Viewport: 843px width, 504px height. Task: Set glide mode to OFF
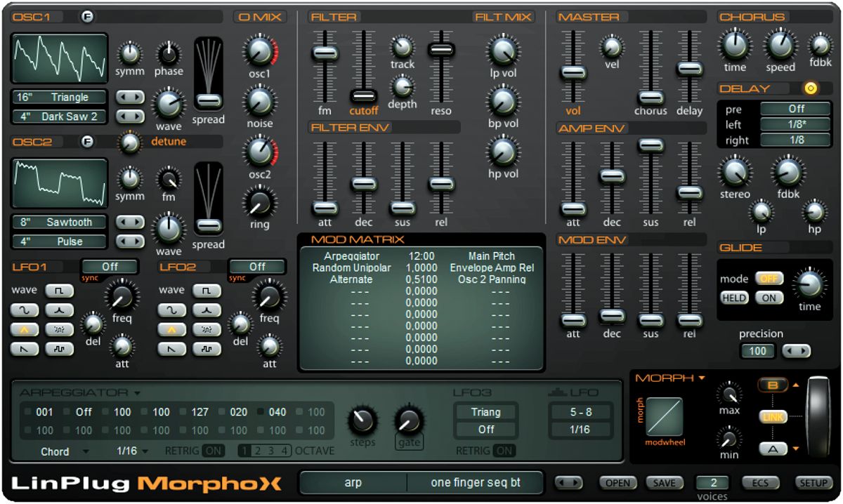(x=769, y=279)
